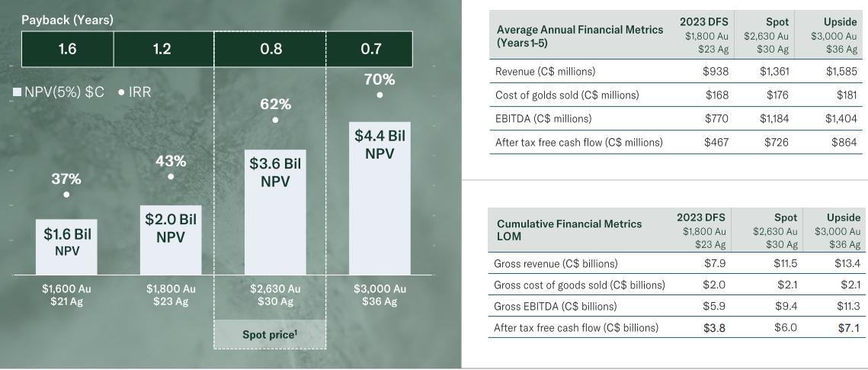Click the $1,800 Au $23 Ag axis label
868x370 pixels.
tap(171, 294)
